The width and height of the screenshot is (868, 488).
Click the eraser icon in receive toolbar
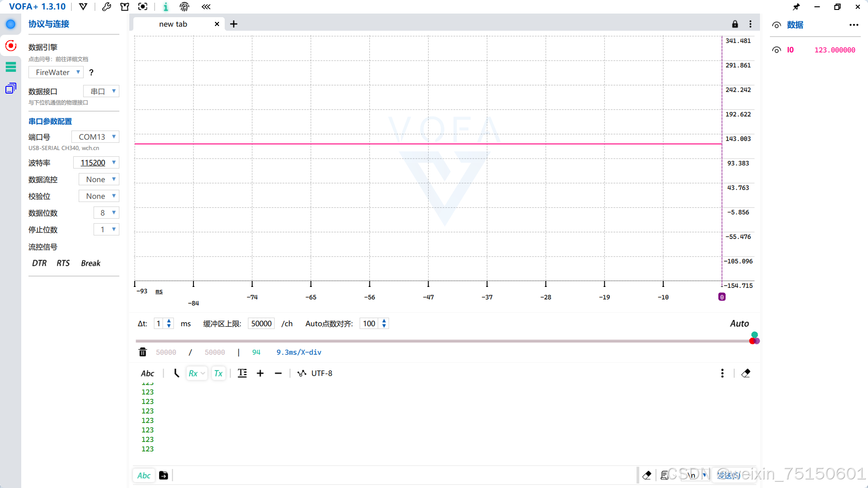pyautogui.click(x=746, y=373)
